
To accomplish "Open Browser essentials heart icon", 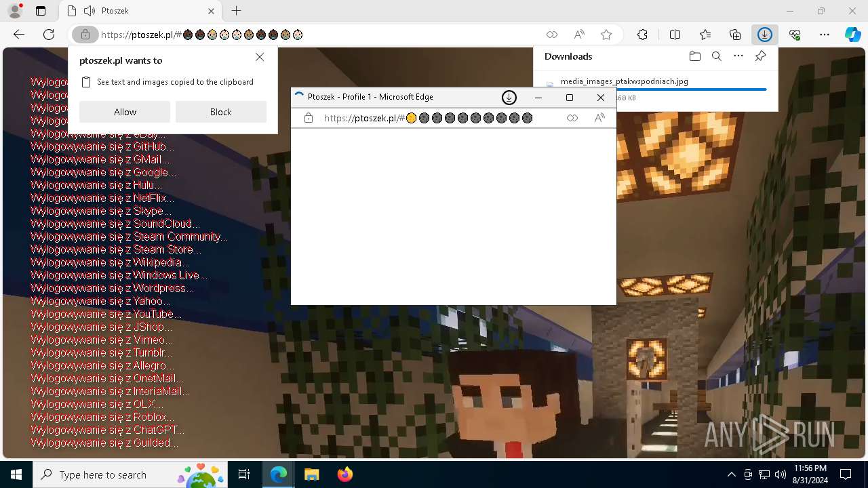I will (x=795, y=35).
